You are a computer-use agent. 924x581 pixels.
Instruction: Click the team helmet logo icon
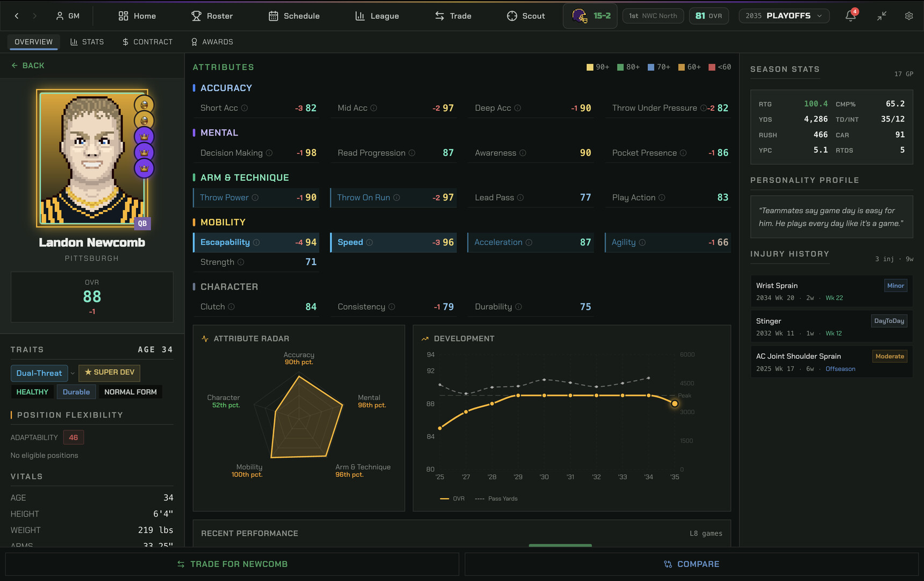pos(579,16)
